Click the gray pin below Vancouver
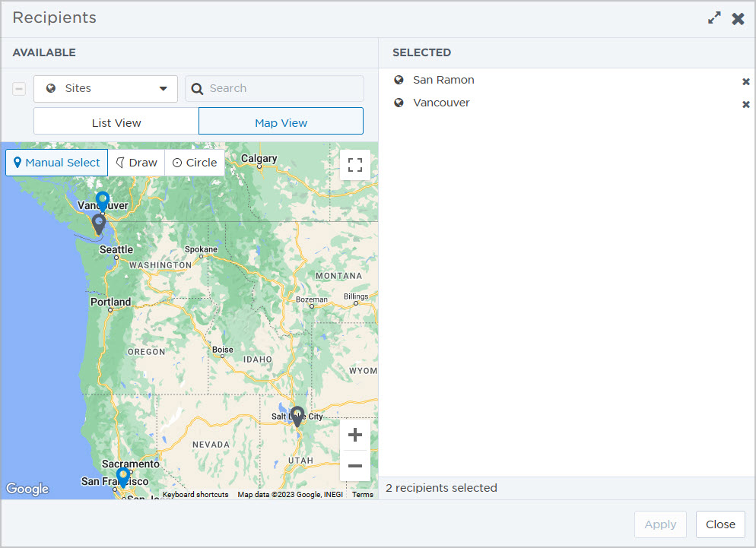The height and width of the screenshot is (548, 756). click(x=98, y=224)
